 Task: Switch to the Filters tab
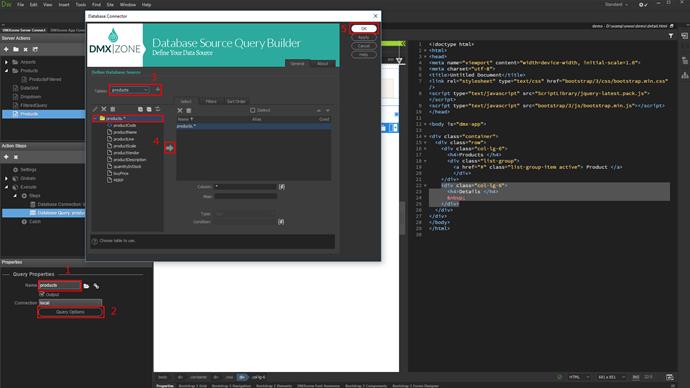pos(211,101)
